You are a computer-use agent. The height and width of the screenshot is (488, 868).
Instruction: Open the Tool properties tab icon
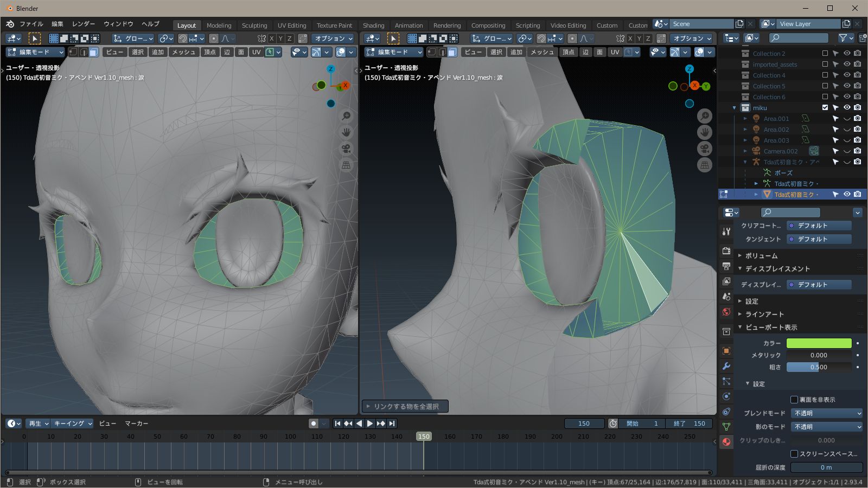coord(726,232)
